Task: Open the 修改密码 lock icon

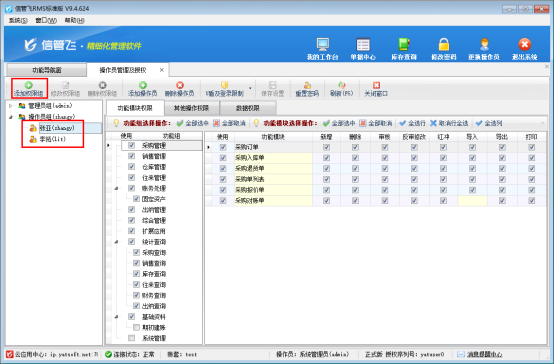Action: [444, 49]
